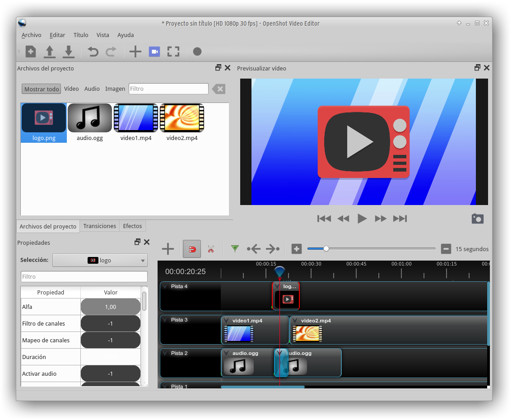The width and height of the screenshot is (512, 420).
Task: Toggle the razor scissors tool
Action: (211, 249)
